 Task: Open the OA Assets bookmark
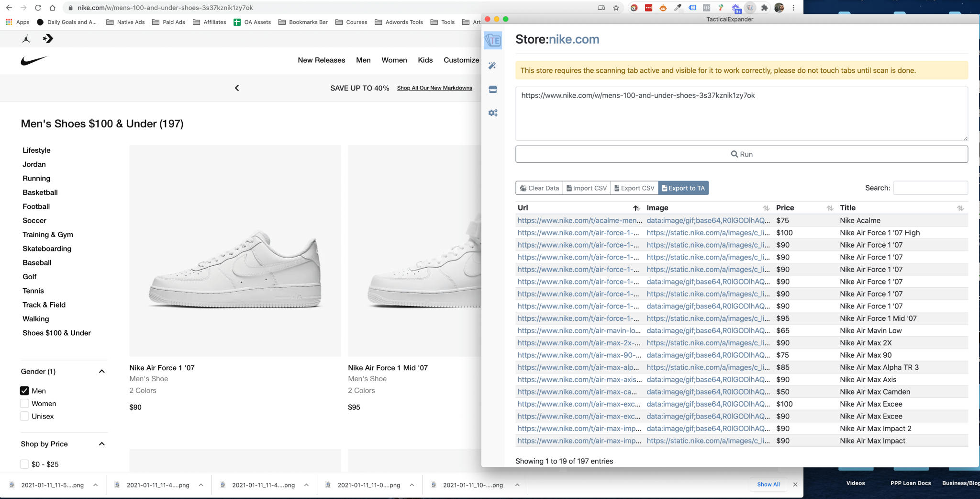[252, 22]
